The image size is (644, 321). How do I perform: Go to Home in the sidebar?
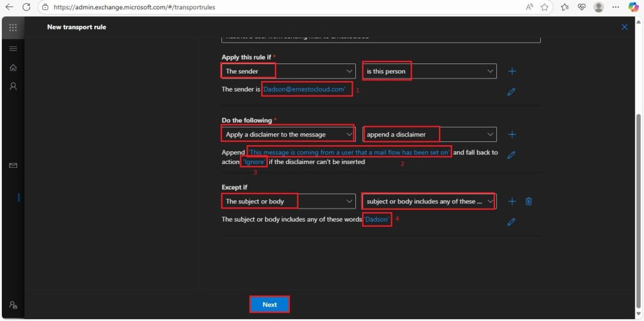click(13, 68)
